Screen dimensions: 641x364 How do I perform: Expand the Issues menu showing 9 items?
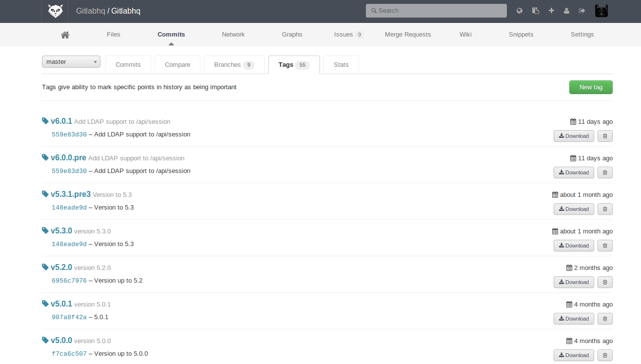[345, 34]
